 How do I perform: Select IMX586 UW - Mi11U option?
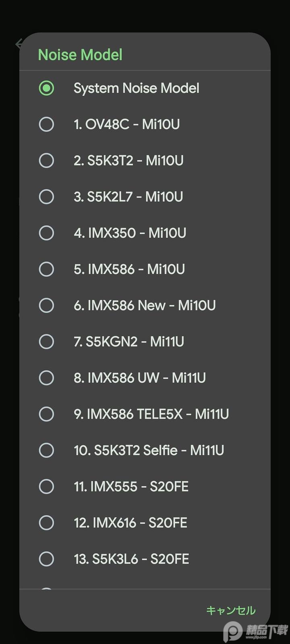click(x=46, y=378)
